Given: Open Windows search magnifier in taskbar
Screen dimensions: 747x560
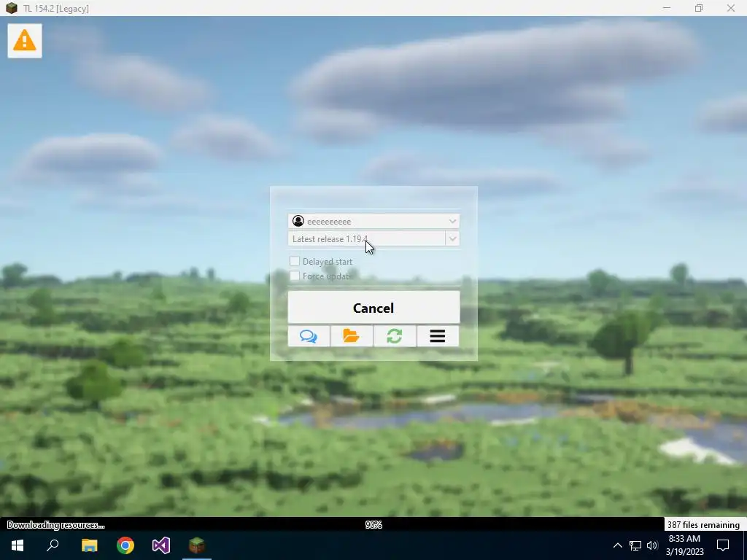Looking at the screenshot, I should pyautogui.click(x=53, y=545).
